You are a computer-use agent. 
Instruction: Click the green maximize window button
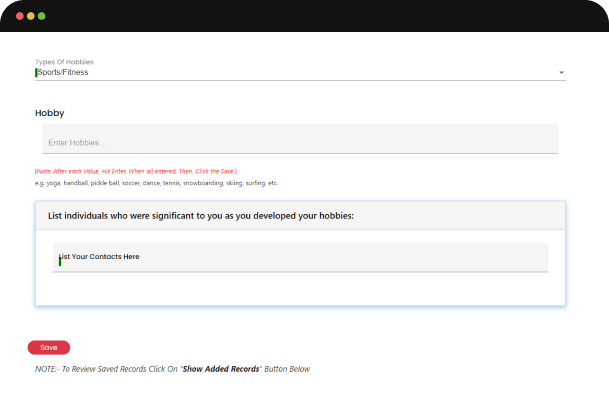pyautogui.click(x=42, y=17)
